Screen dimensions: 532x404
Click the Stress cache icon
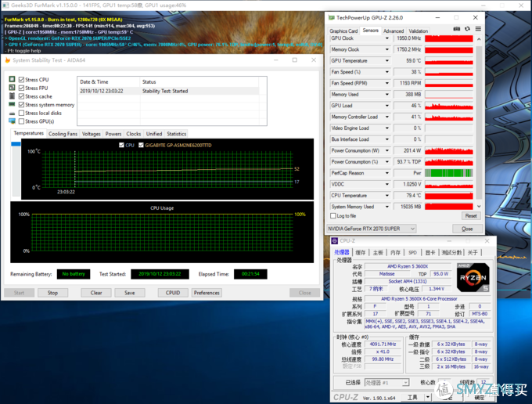[12, 96]
